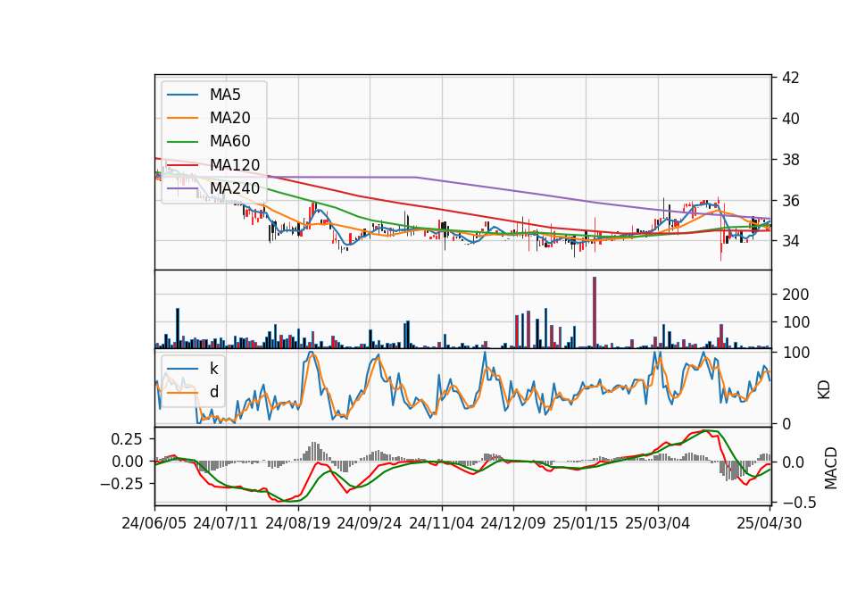This screenshot has width=857, height=616.
Task: Click the orange MA20 legend line sample
Action: coord(182,118)
